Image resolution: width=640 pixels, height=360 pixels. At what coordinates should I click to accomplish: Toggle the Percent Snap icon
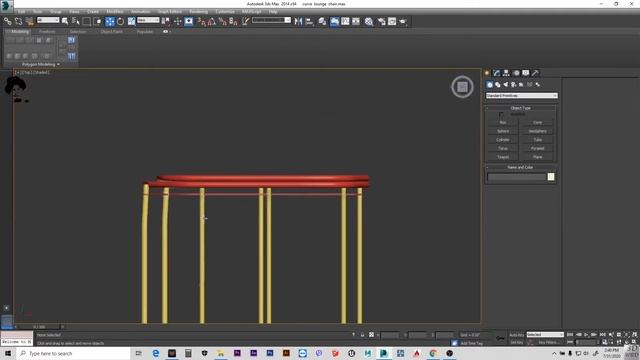[222, 21]
